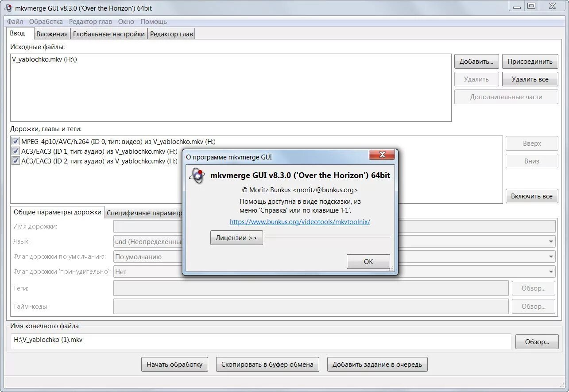
Task: Select V_yablochko.mkv (H:\) in source files
Action: 44,59
